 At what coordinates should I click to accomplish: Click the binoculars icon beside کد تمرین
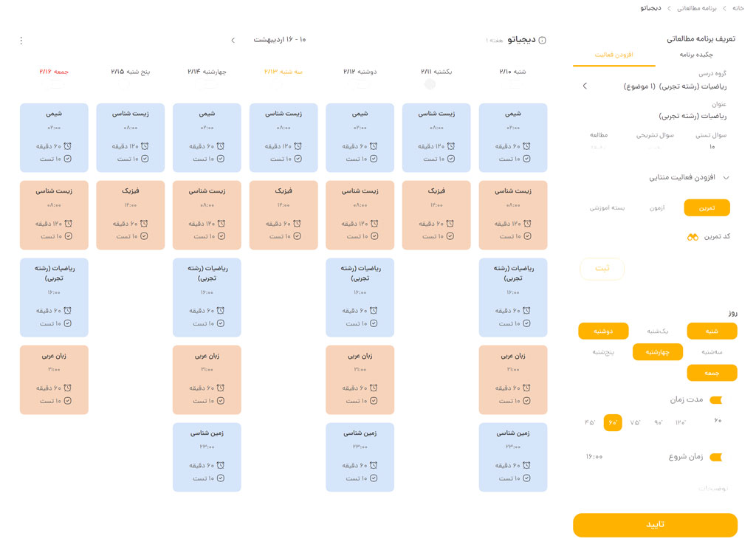tap(693, 237)
